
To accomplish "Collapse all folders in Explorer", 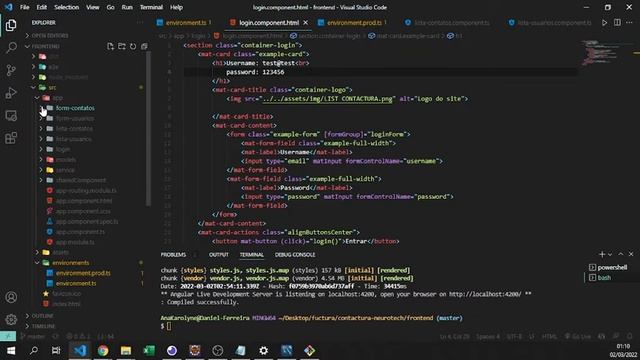I will coord(144,47).
